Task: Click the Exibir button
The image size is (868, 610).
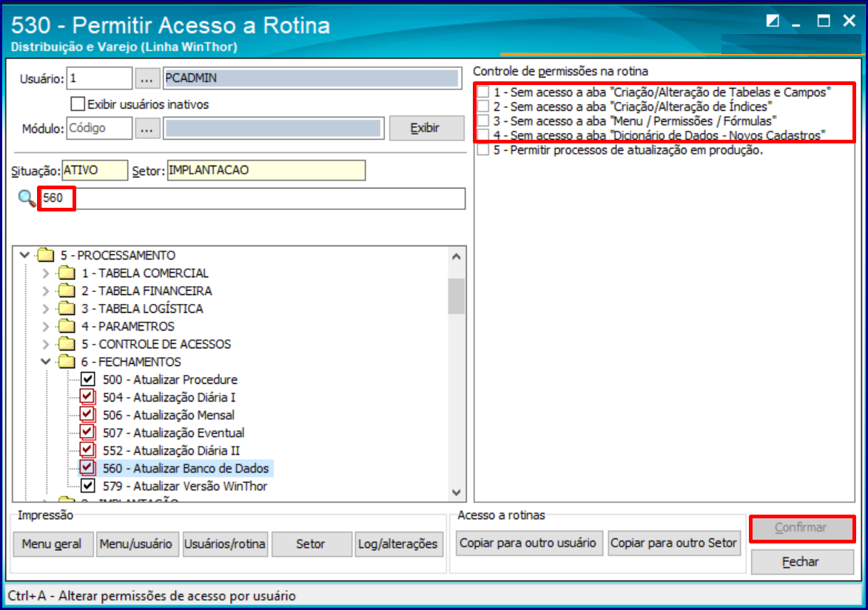Action: [425, 129]
